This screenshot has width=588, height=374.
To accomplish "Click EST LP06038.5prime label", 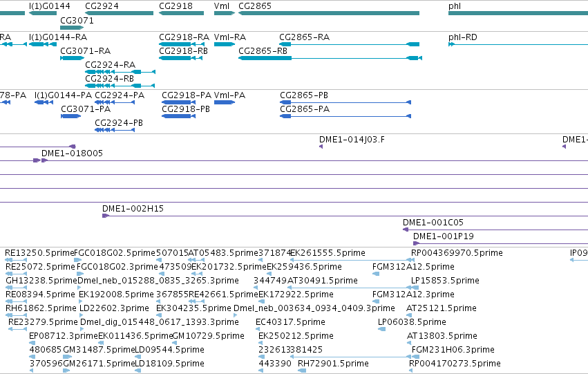I will pos(412,322).
